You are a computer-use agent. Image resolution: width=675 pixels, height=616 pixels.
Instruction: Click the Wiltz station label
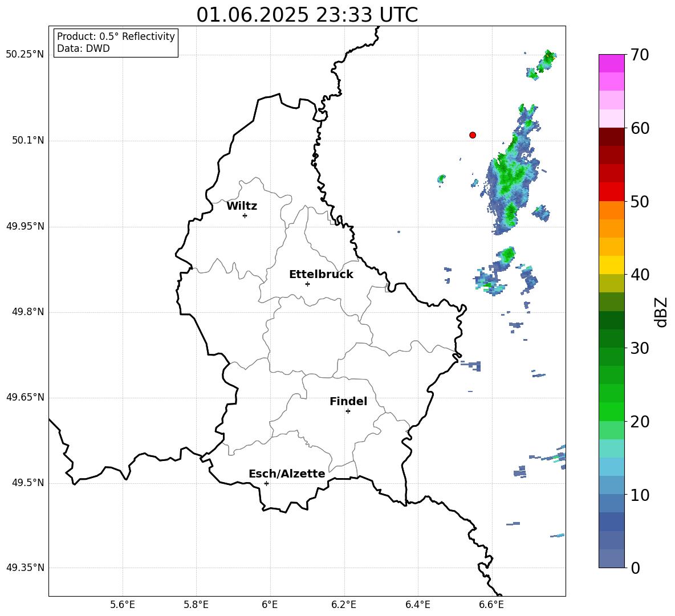pyautogui.click(x=242, y=206)
